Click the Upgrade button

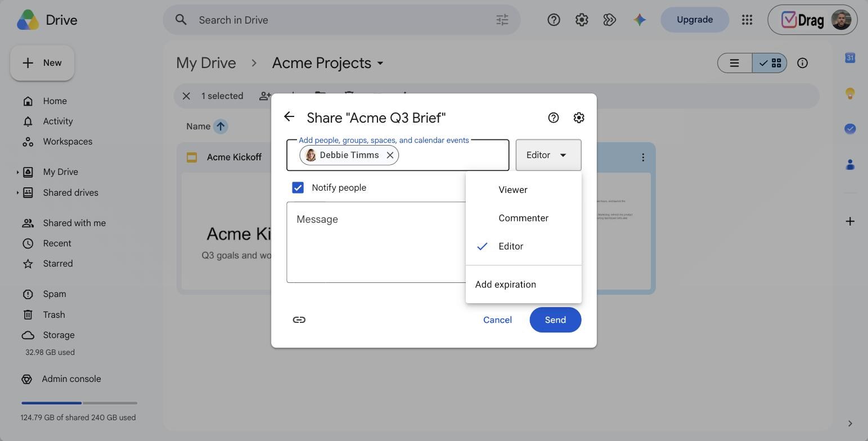[x=695, y=20]
